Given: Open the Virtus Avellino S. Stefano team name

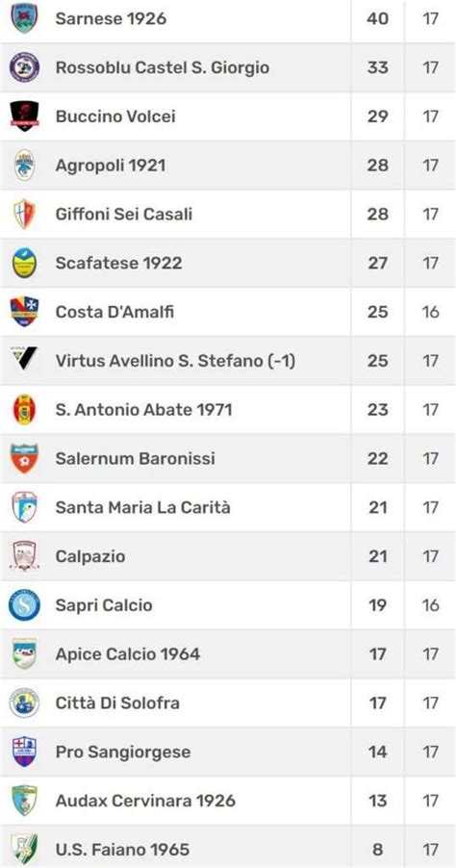Looking at the screenshot, I should [x=175, y=361].
